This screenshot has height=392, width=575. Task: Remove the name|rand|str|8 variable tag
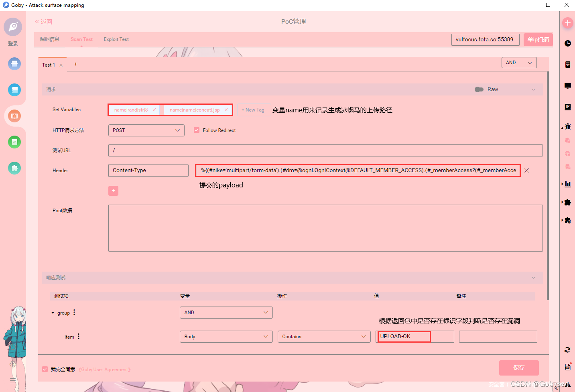[154, 110]
